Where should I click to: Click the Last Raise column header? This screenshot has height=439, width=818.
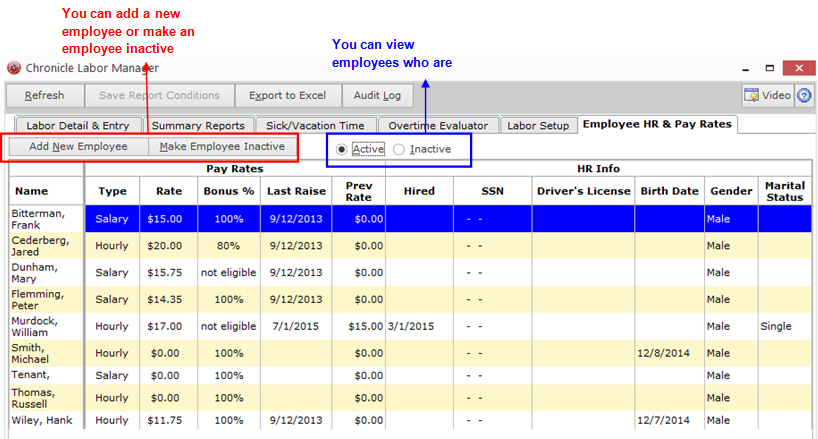pos(296,191)
